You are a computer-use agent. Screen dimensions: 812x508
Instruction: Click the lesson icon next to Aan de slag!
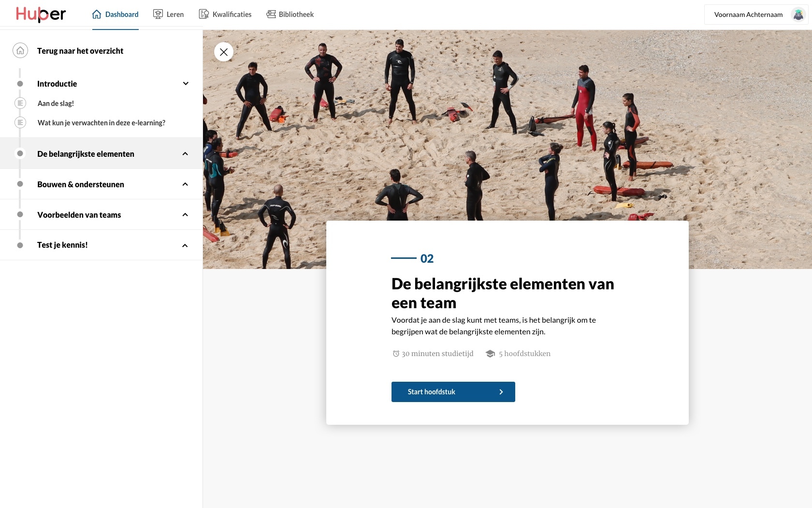[20, 103]
